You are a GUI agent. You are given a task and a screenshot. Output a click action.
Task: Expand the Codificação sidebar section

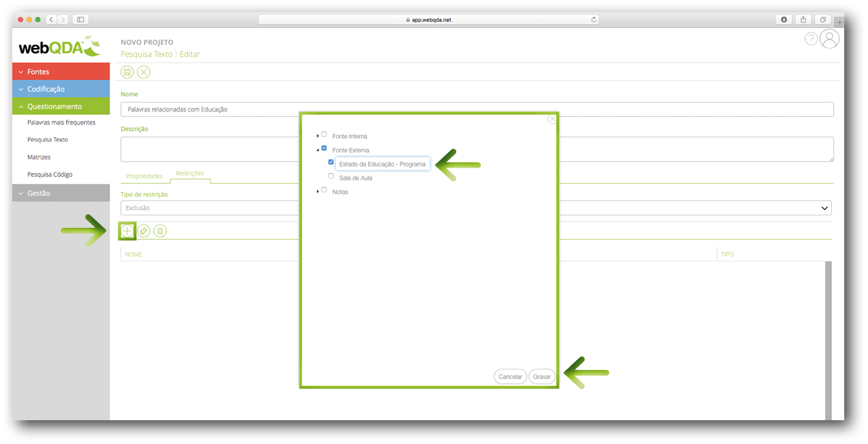[61, 89]
